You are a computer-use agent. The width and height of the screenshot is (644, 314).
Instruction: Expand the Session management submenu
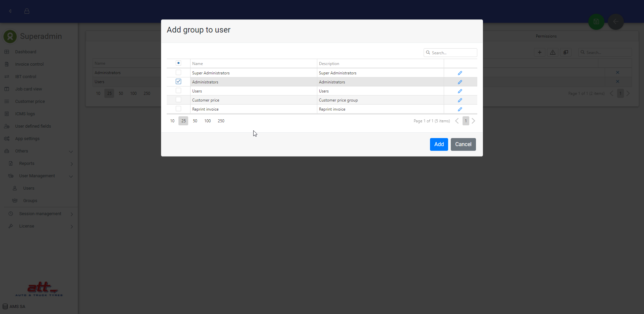[71, 214]
